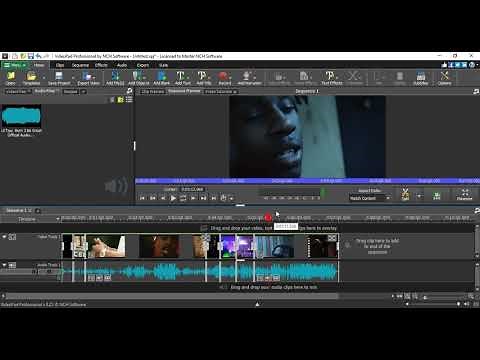Expand the Save Project dropdown arrow

pyautogui.click(x=73, y=78)
